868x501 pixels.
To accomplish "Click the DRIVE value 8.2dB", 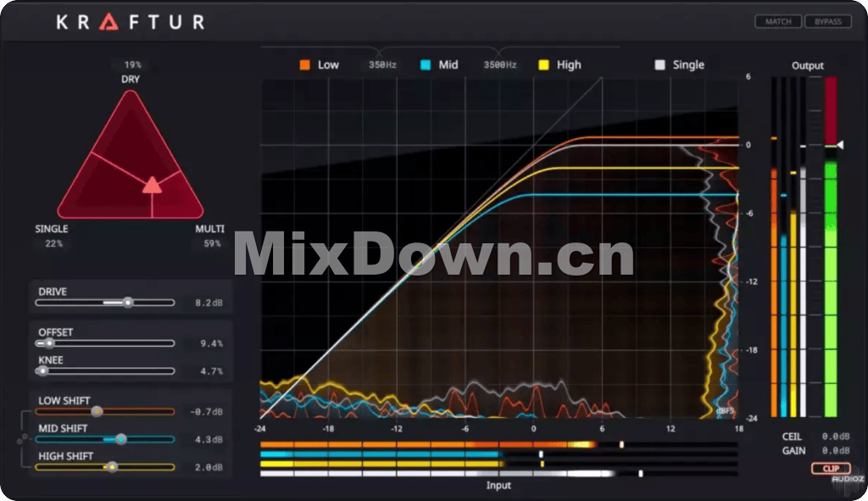I will [209, 303].
